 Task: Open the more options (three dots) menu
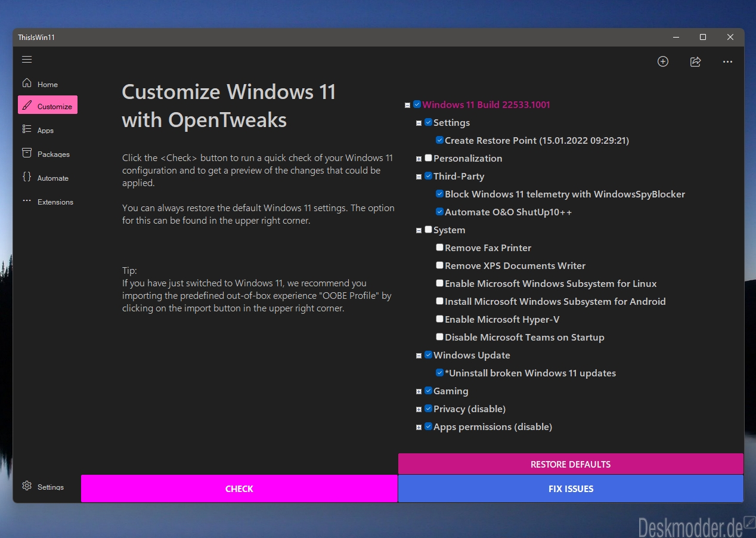727,61
